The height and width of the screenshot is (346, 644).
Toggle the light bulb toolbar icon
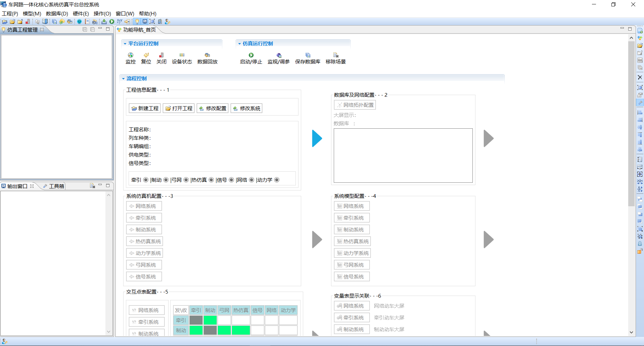click(x=137, y=21)
